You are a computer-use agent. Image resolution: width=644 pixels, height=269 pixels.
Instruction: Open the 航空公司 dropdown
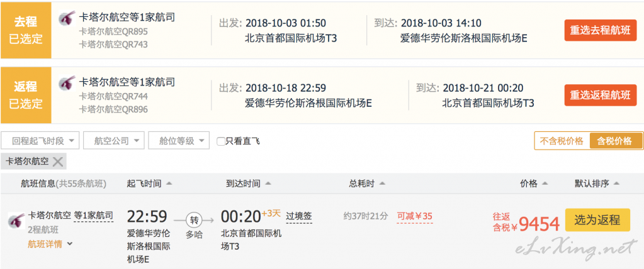114,141
